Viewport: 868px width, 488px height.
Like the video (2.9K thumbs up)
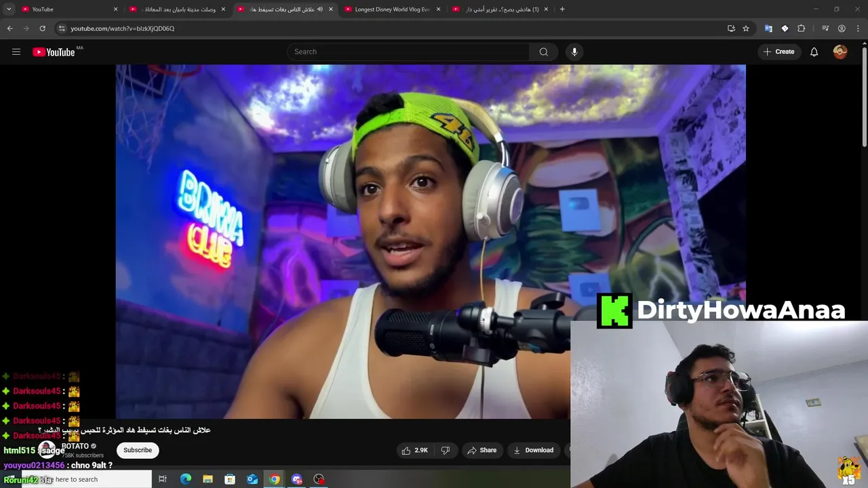pyautogui.click(x=414, y=450)
